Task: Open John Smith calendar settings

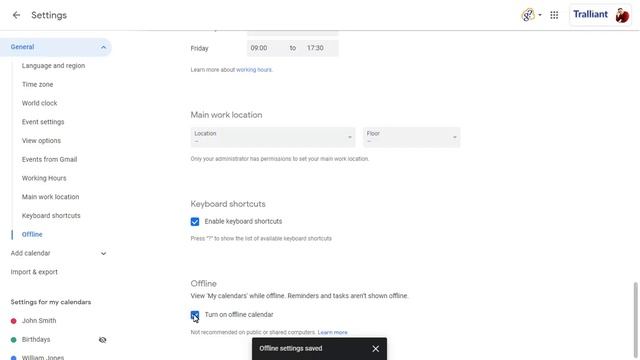Action: point(39,321)
